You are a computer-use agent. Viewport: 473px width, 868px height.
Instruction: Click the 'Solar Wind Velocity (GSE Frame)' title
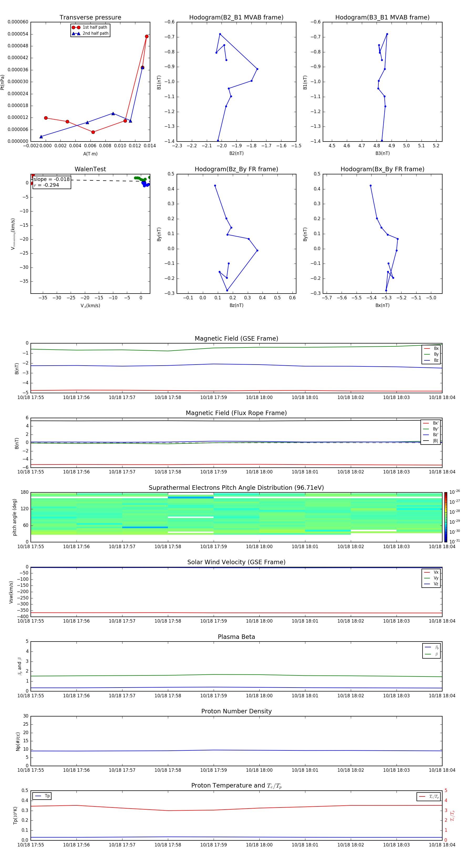(236, 562)
